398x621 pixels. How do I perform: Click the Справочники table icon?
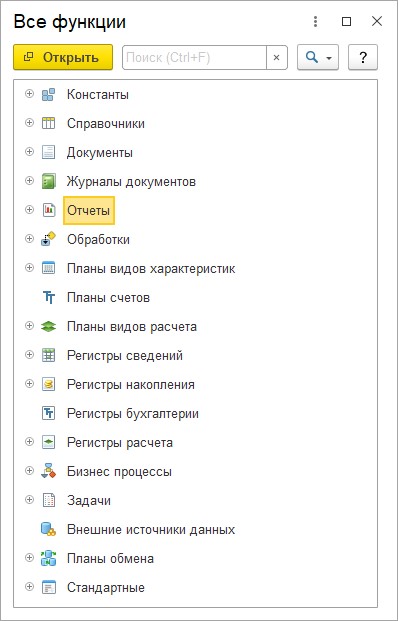tap(48, 123)
